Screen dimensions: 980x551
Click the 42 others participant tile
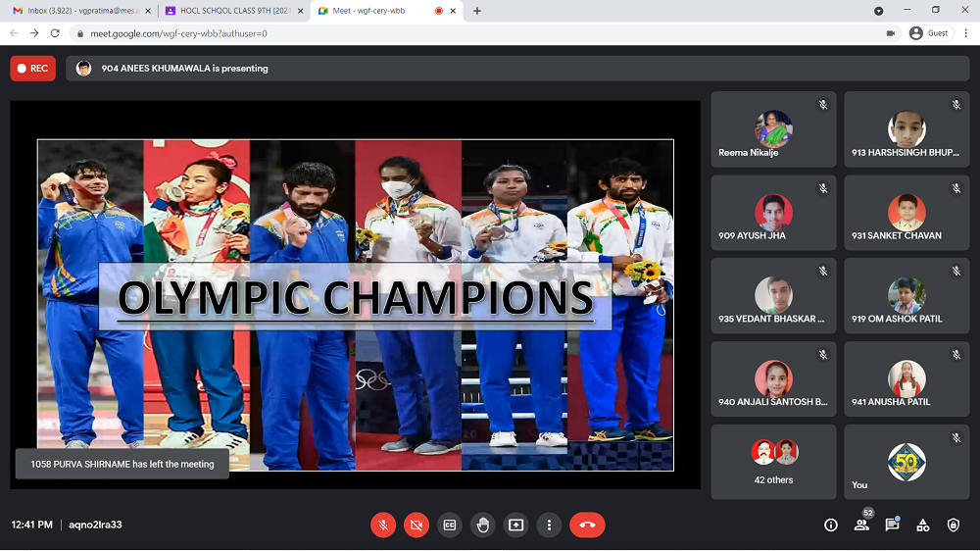[773, 462]
